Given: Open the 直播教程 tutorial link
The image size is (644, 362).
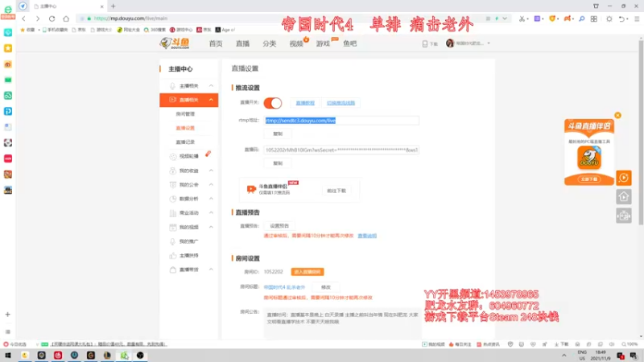Looking at the screenshot, I should pyautogui.click(x=305, y=103).
